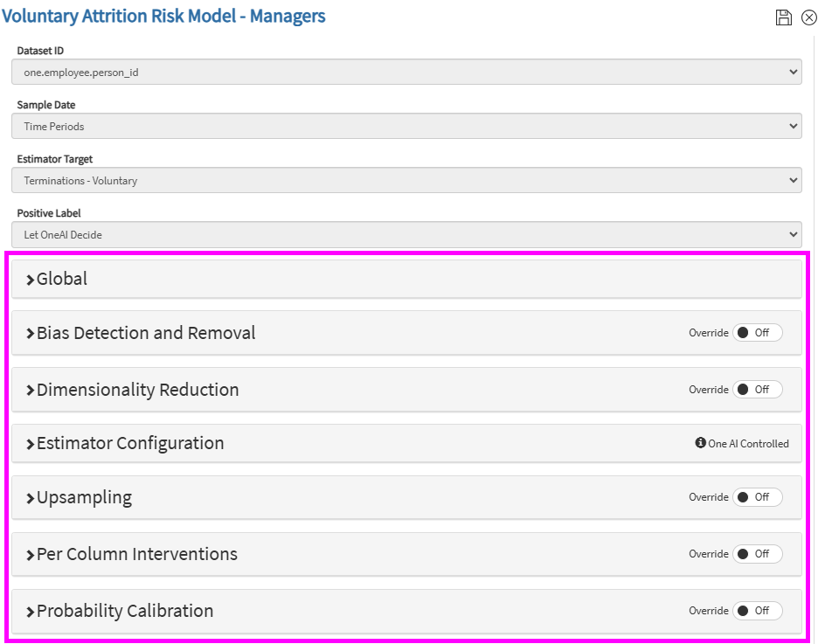Switch on Per Column Interventions override
This screenshot has width=818, height=644.
[757, 554]
